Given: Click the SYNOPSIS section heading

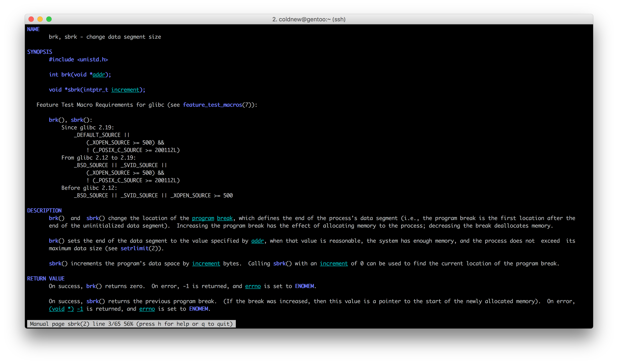Looking at the screenshot, I should pyautogui.click(x=40, y=52).
